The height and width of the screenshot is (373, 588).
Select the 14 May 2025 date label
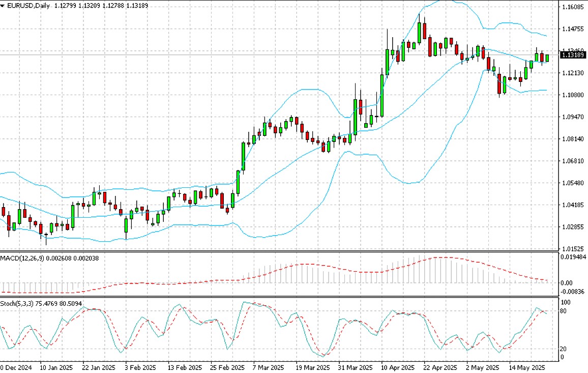522,367
